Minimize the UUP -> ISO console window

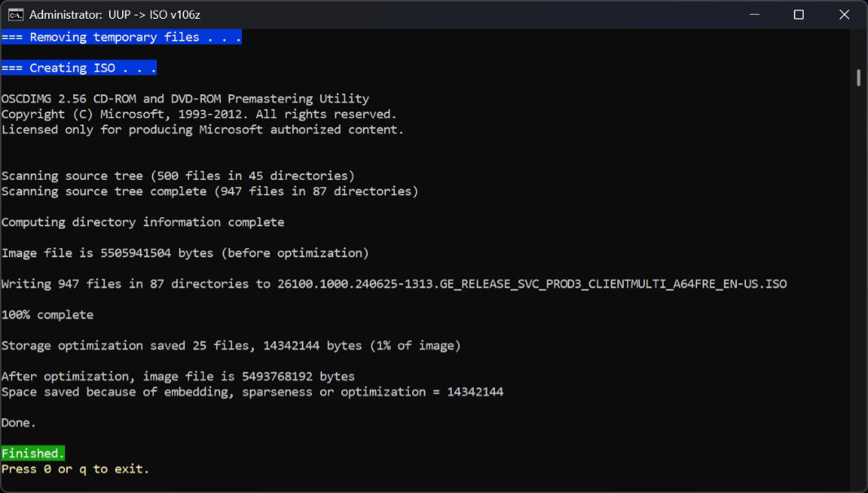(x=752, y=15)
